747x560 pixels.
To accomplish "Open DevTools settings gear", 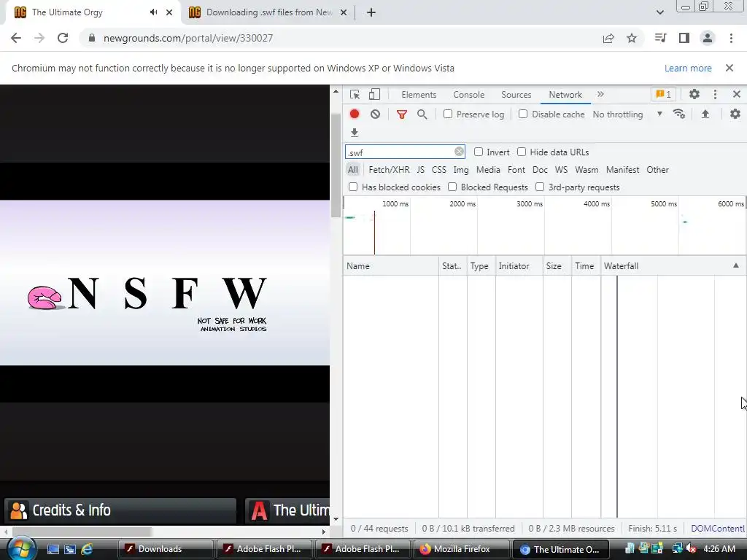I will [694, 94].
